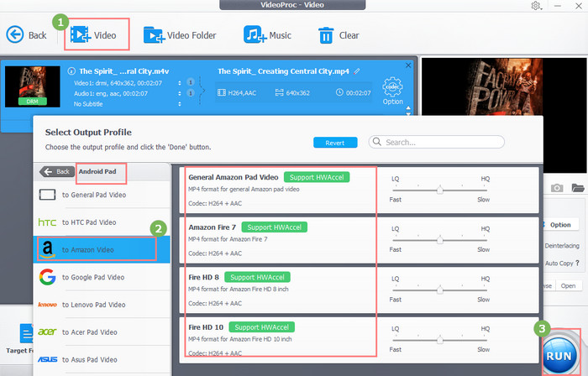Add music files via Music button
Screen dimensions: 588x376
coord(267,35)
